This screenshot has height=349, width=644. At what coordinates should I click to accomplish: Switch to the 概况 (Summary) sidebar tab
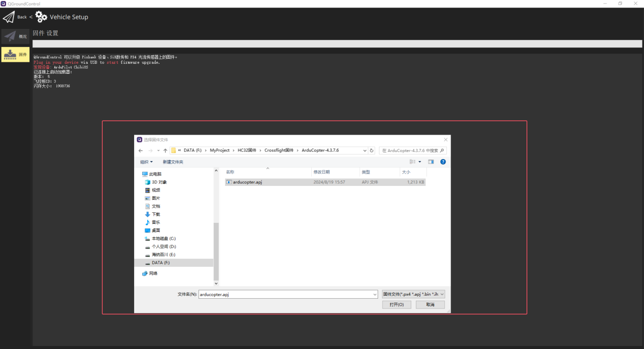pos(15,36)
